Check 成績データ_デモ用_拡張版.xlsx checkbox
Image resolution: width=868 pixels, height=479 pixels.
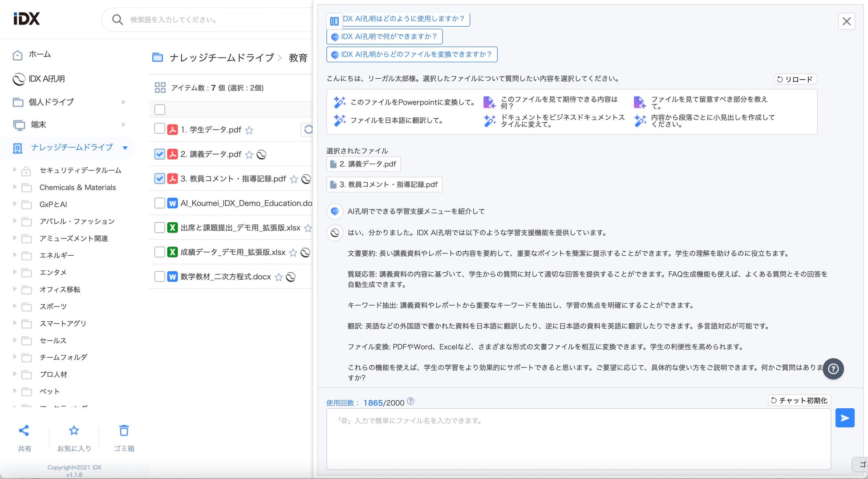coord(160,252)
